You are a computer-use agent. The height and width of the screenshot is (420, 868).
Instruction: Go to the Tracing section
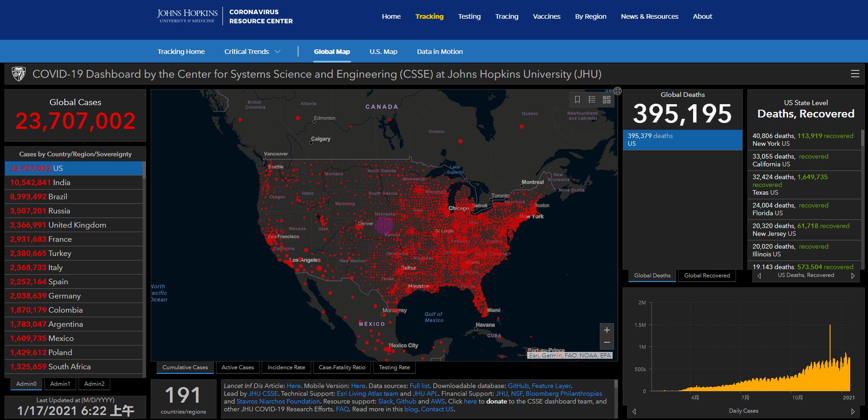pos(507,16)
